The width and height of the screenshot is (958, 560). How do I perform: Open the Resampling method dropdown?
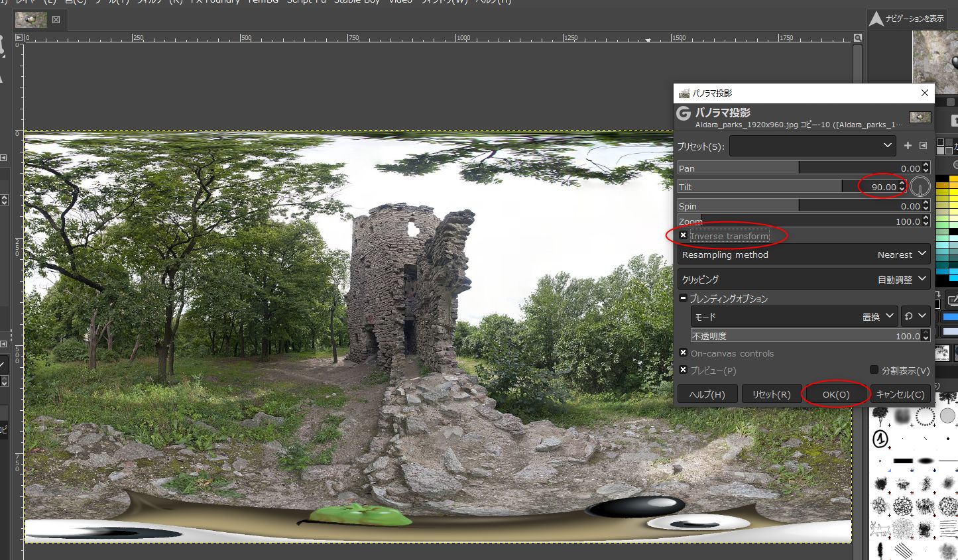click(x=804, y=254)
